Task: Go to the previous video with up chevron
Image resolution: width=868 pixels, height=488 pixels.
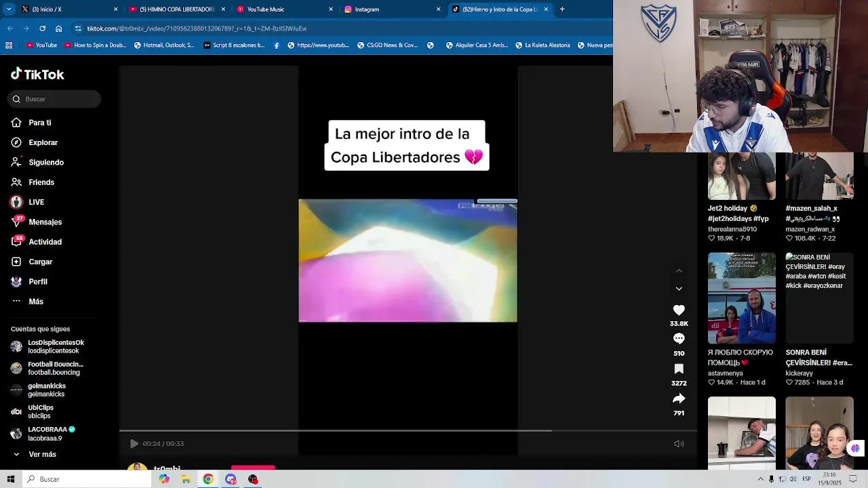Action: [679, 270]
